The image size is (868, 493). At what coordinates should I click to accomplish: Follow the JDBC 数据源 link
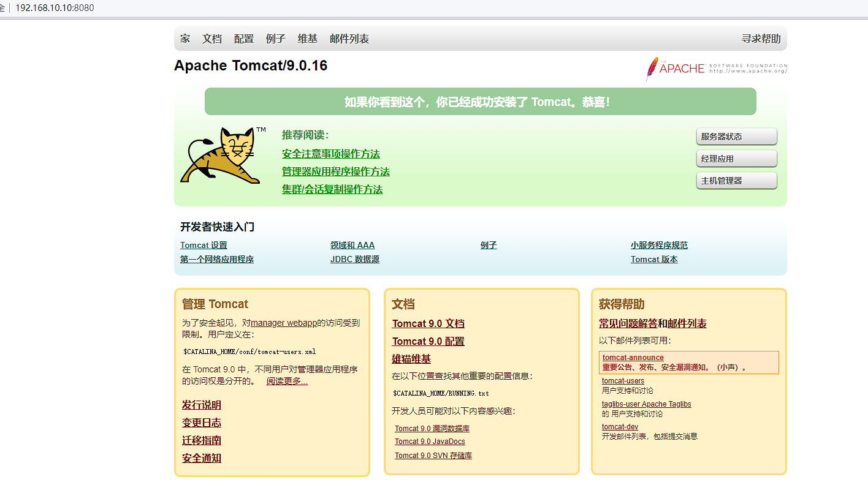pyautogui.click(x=355, y=259)
